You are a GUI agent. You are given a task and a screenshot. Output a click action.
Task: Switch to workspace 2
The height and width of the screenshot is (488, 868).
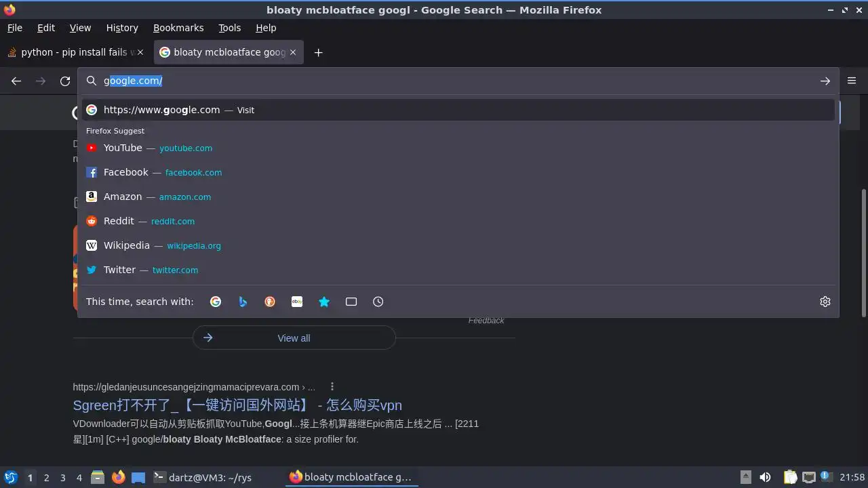46,477
